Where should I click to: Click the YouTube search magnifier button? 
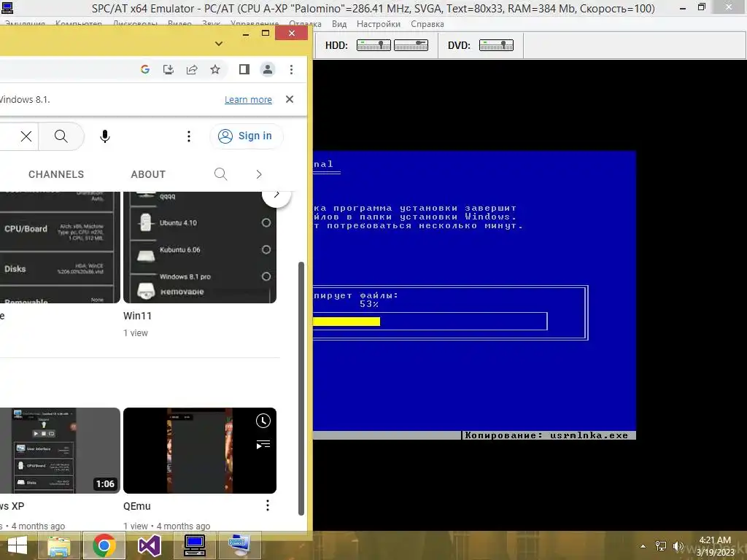[x=61, y=136]
